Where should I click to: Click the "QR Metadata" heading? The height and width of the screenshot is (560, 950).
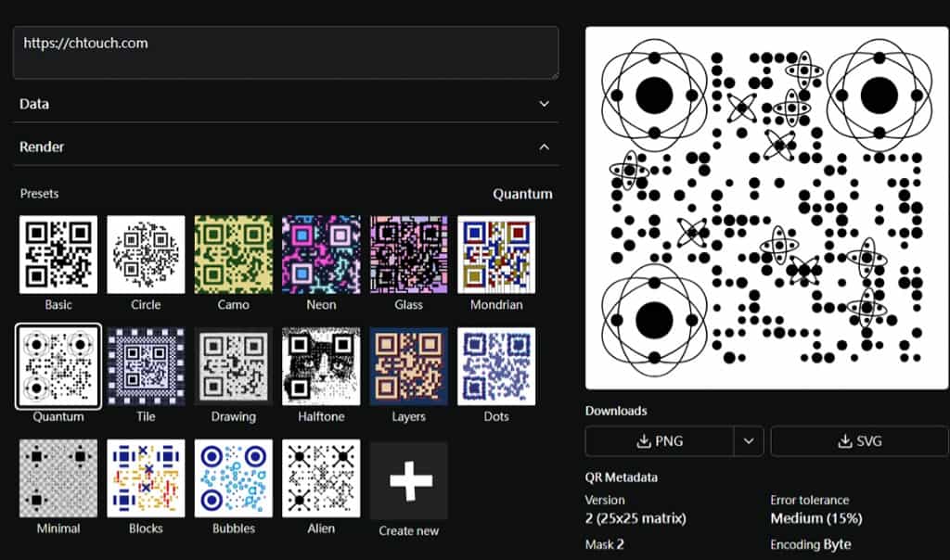[621, 477]
